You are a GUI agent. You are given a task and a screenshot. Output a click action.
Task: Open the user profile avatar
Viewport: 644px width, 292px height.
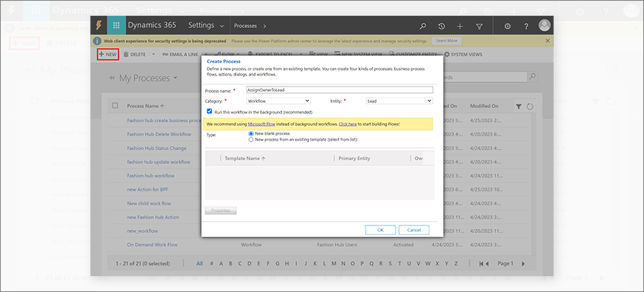545,26
